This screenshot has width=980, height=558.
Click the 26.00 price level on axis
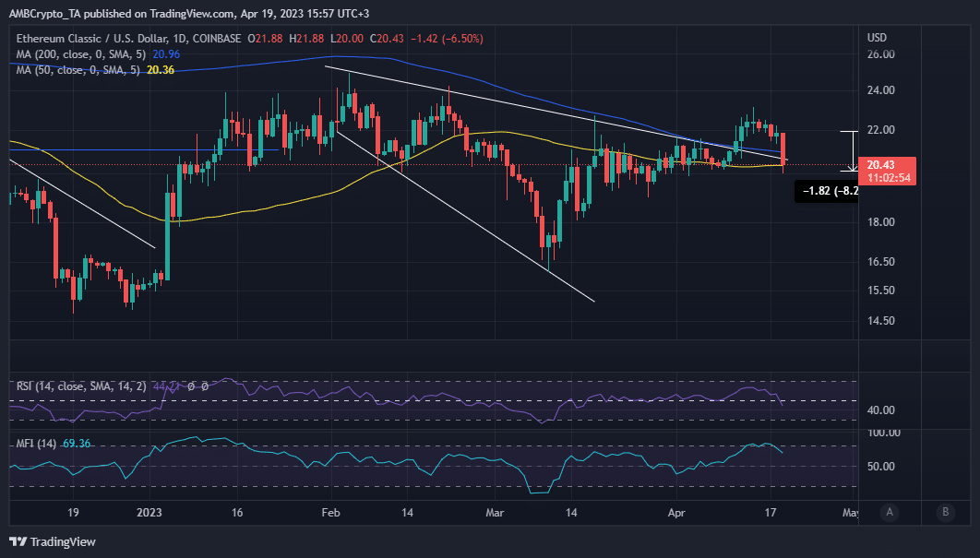[x=880, y=54]
